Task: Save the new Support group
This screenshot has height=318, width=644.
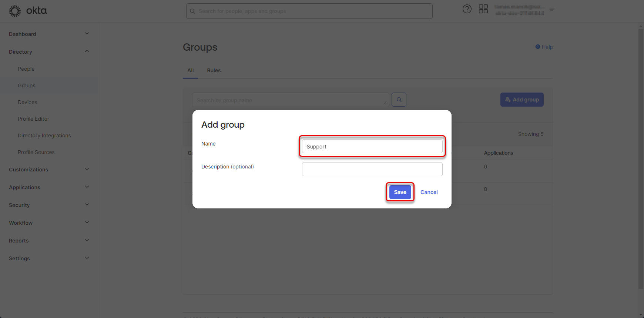Action: point(400,192)
